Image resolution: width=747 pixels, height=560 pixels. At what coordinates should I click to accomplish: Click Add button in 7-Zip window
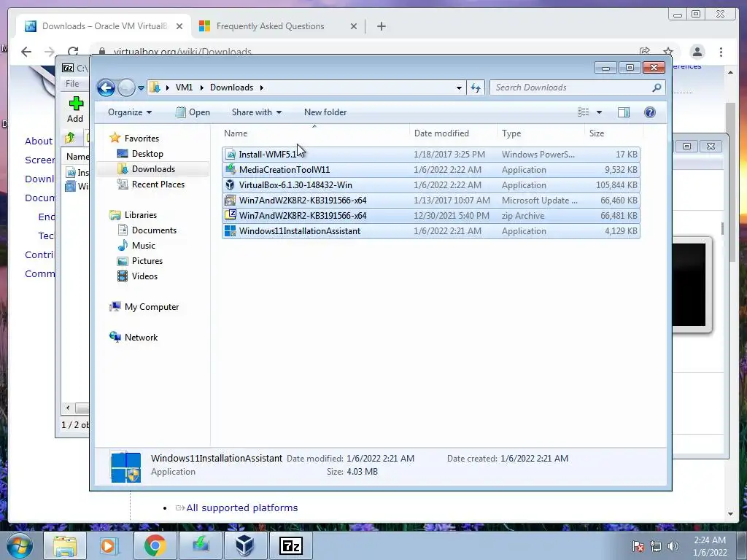[75, 109]
